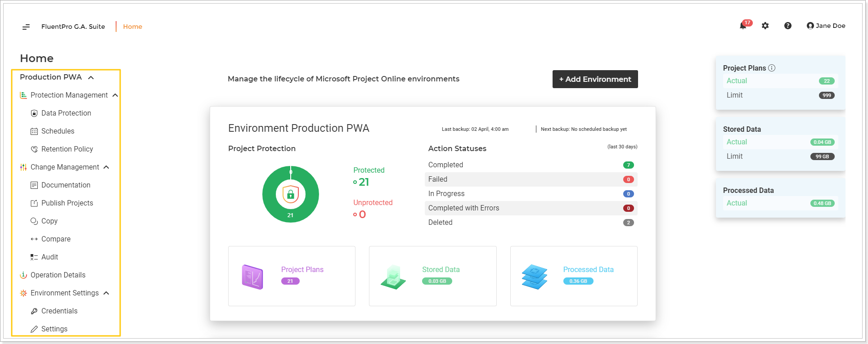Collapse the Protection Management group chevron
This screenshot has height=344, width=868.
[x=115, y=95]
